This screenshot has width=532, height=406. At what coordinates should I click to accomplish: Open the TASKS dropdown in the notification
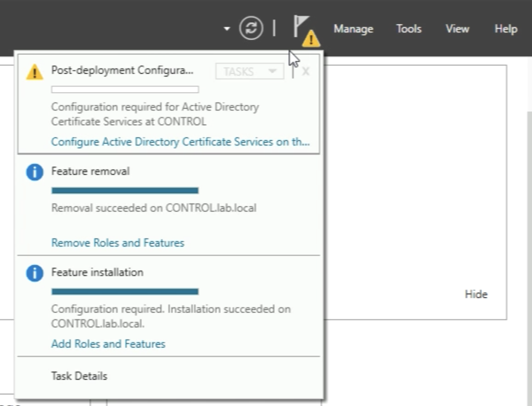click(x=249, y=72)
